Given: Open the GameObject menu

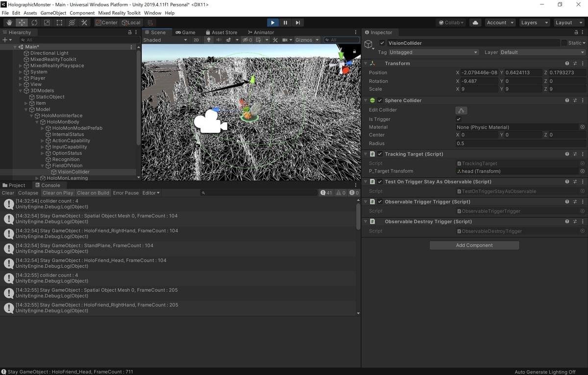Looking at the screenshot, I should point(53,13).
